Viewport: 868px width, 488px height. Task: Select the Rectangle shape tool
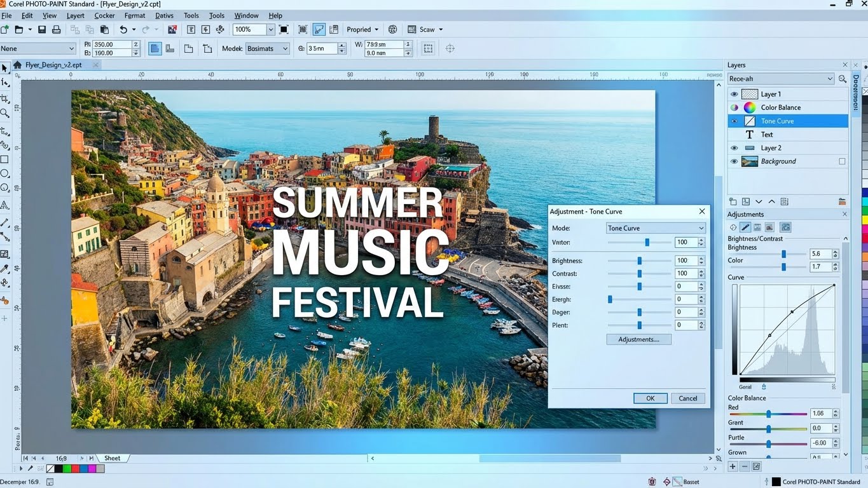pyautogui.click(x=5, y=159)
